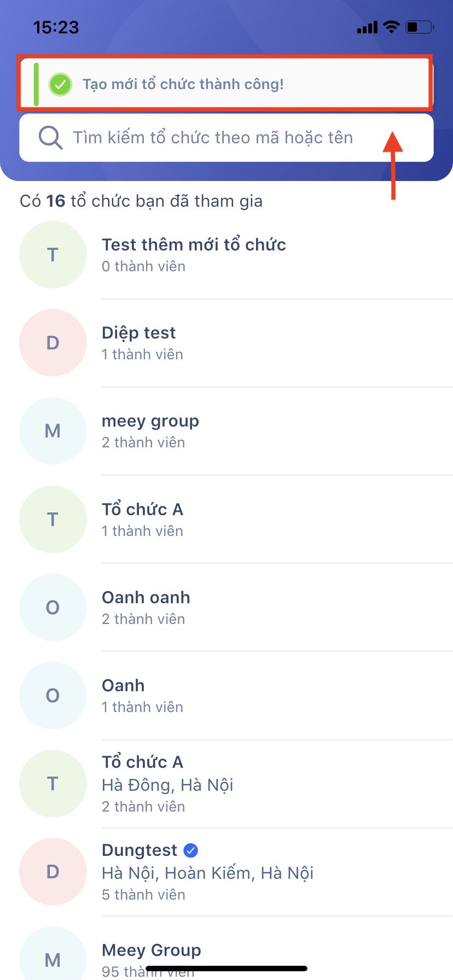Tap the D avatar for Diệp test
Image resolution: width=453 pixels, height=980 pixels.
click(53, 343)
